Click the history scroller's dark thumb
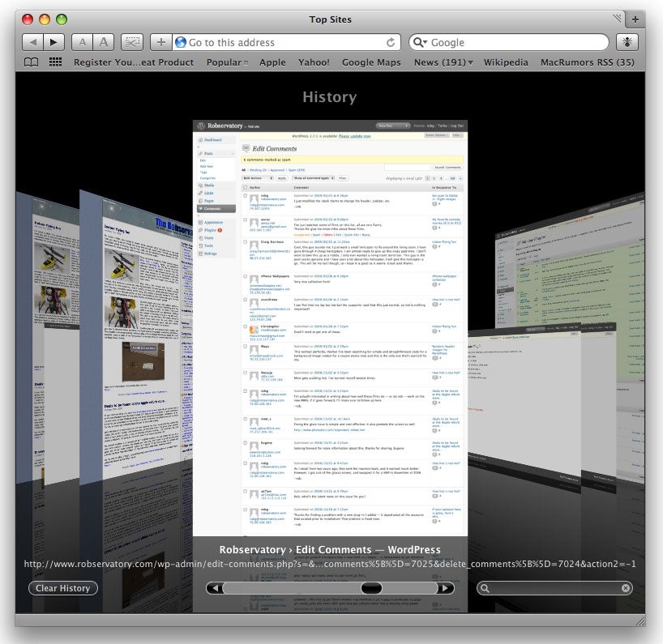 (x=372, y=588)
